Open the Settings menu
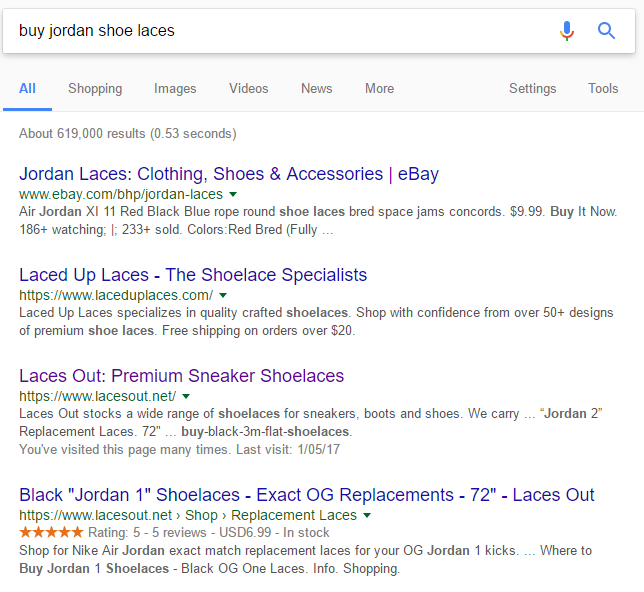The width and height of the screenshot is (644, 592). click(x=532, y=88)
